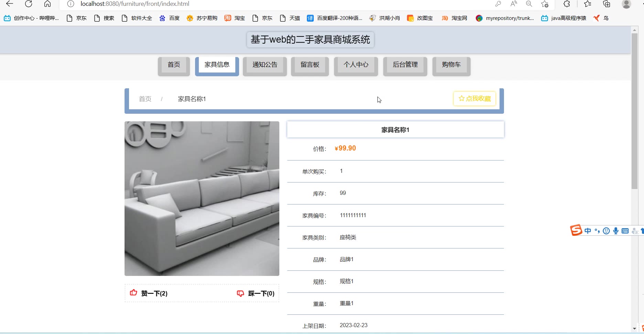This screenshot has width=644, height=334.
Task: Open 搜索 bookmark
Action: 104,18
